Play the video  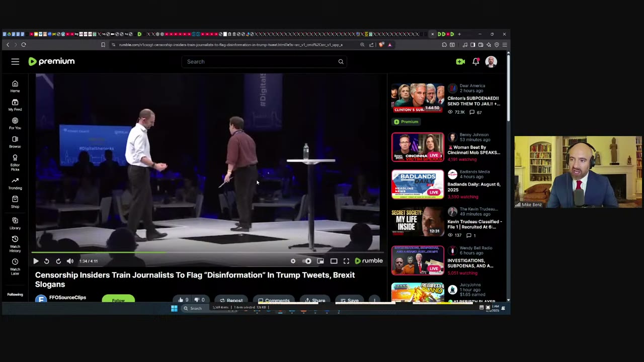36,261
